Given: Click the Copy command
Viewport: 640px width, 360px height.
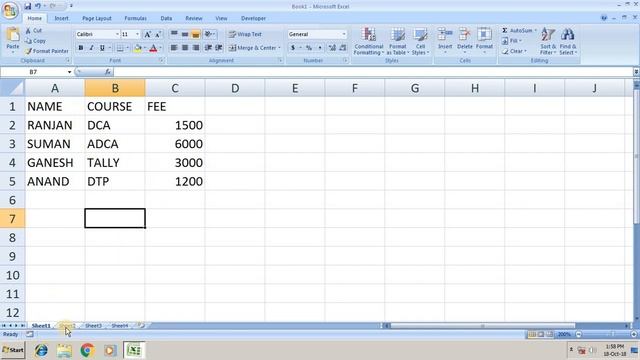Looking at the screenshot, I should (x=35, y=41).
